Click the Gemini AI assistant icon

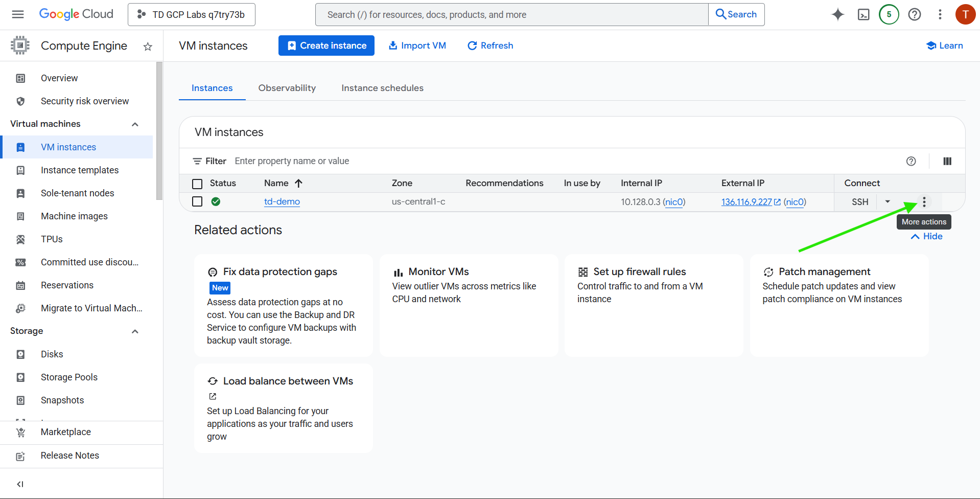click(837, 14)
